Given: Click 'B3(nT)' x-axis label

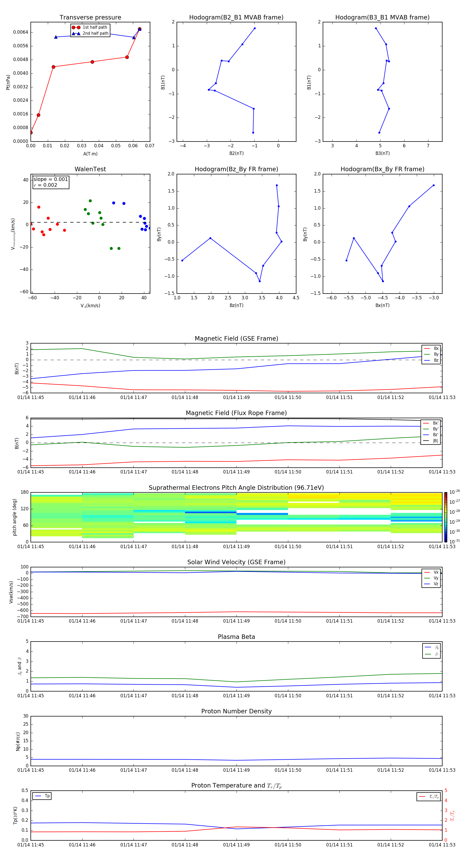Looking at the screenshot, I should point(382,153).
